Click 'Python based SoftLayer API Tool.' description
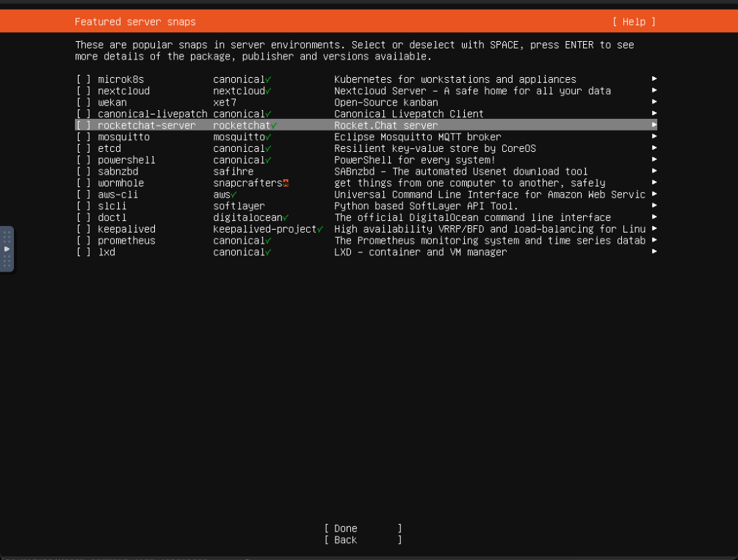The height and width of the screenshot is (560, 738). pos(426,206)
